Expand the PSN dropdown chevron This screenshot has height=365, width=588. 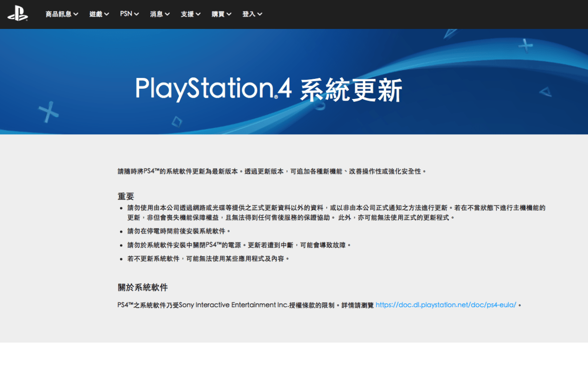coord(136,14)
